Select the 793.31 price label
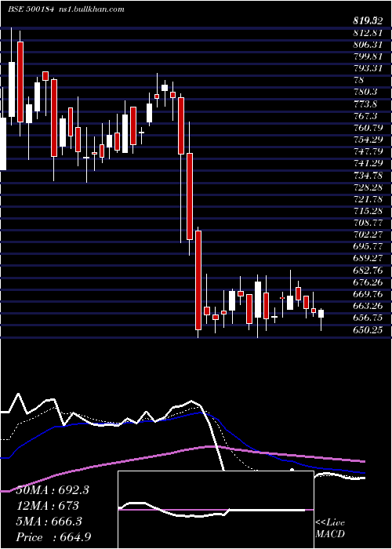Screen dimensions: 392x549 pos(368,68)
